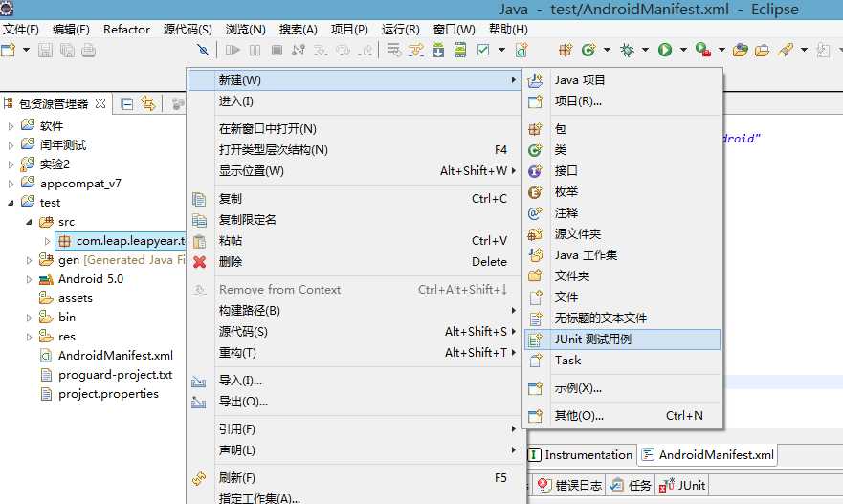Click the Suspend debug icon
The width and height of the screenshot is (843, 504).
pyautogui.click(x=255, y=51)
